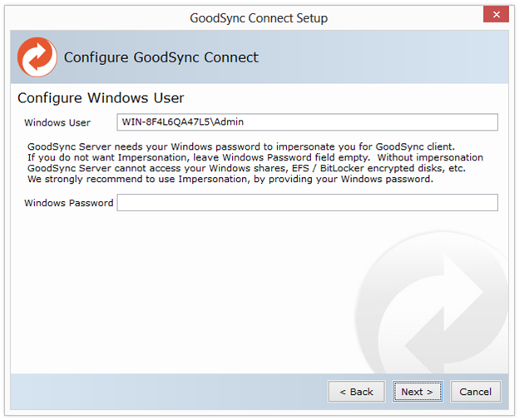Screen dimensions: 519x420
Task: Click the orange GoodSync logo icon
Action: [x=37, y=57]
